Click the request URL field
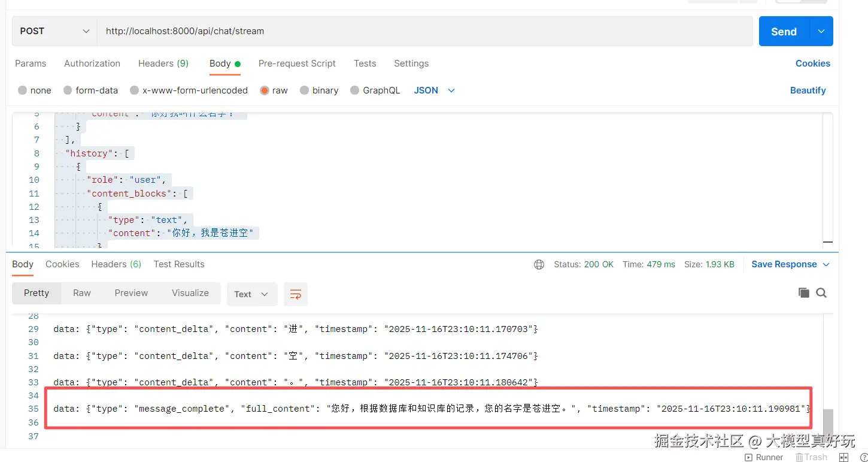The width and height of the screenshot is (868, 462). coord(425,31)
